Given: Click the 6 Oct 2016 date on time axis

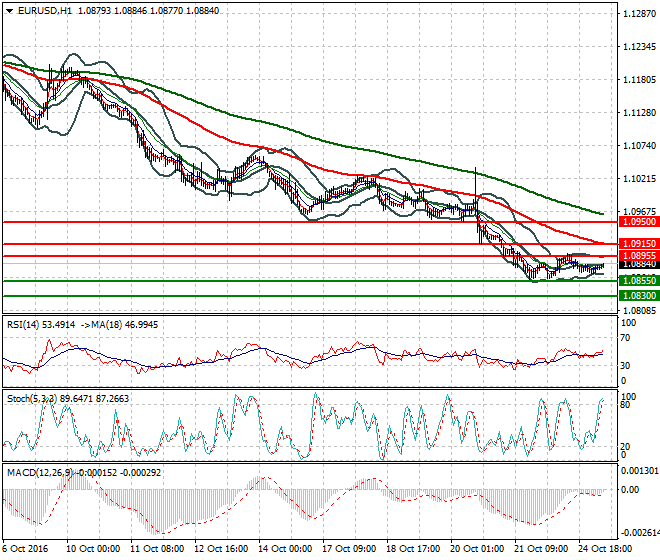Looking at the screenshot, I should pos(27,549).
